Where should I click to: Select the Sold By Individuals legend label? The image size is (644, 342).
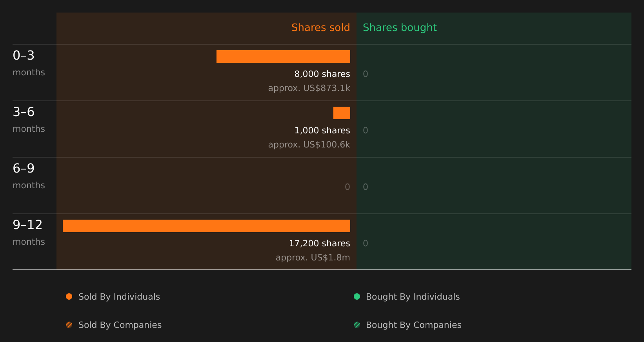tap(119, 297)
